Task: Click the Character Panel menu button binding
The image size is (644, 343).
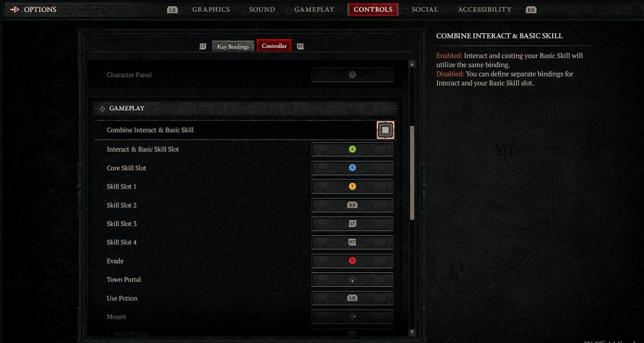Action: pos(352,74)
